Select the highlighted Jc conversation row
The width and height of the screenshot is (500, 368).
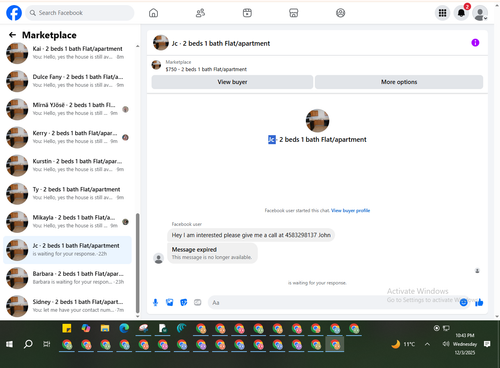67,250
